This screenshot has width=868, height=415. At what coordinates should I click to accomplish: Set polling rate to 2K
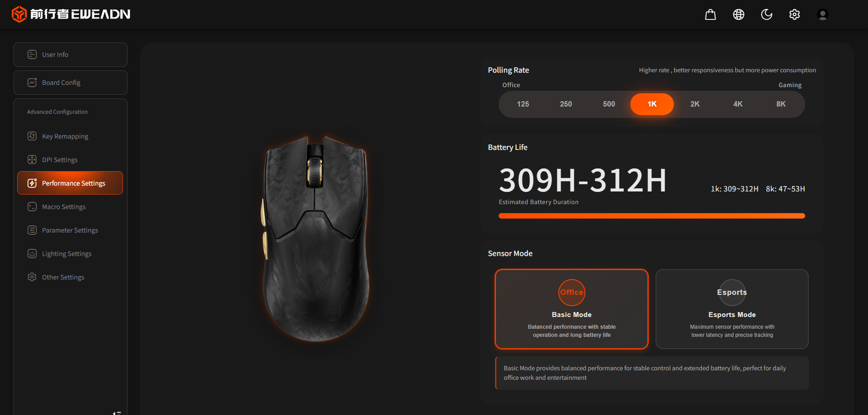click(695, 104)
